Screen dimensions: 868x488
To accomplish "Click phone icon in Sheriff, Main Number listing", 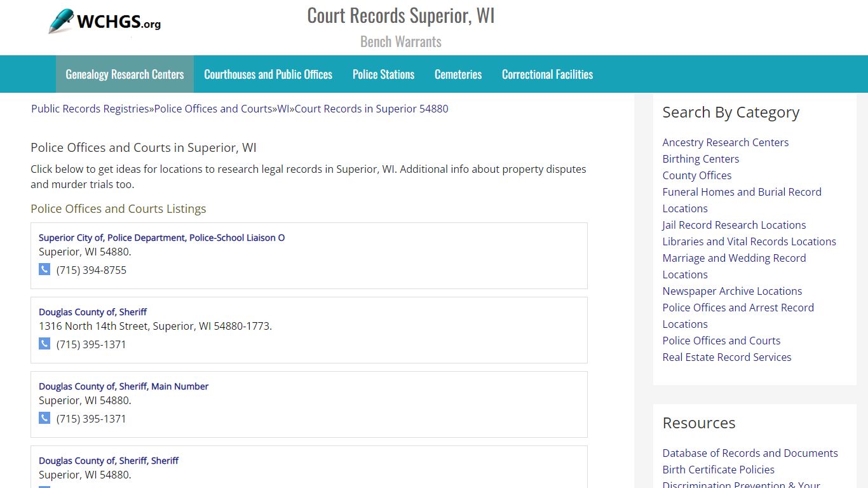I will coord(44,418).
